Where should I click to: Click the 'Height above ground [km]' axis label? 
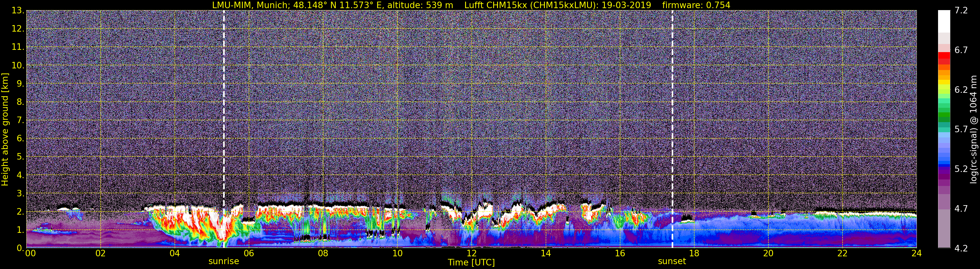5,130
